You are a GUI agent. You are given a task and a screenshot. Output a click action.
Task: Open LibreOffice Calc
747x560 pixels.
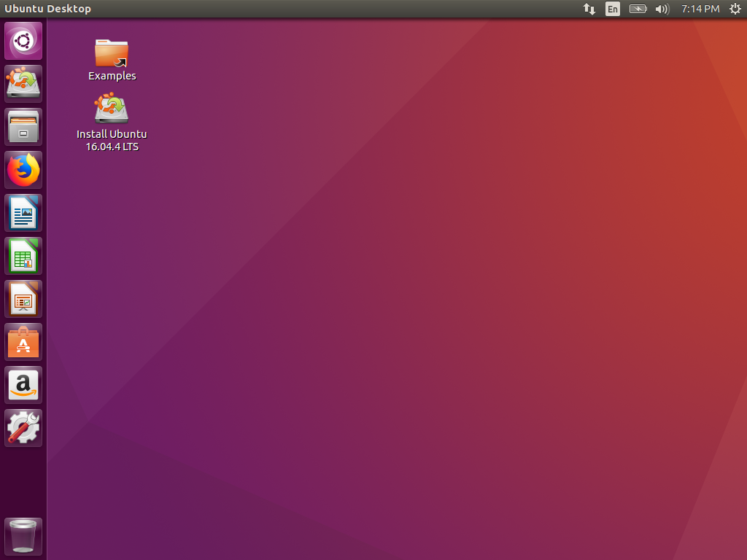tap(23, 255)
